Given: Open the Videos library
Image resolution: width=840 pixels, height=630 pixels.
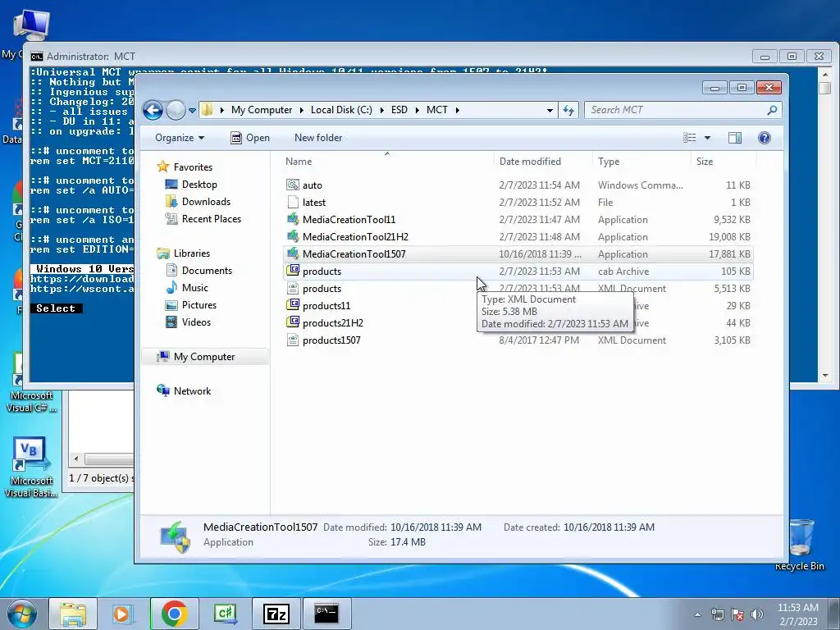Looking at the screenshot, I should coord(196,322).
